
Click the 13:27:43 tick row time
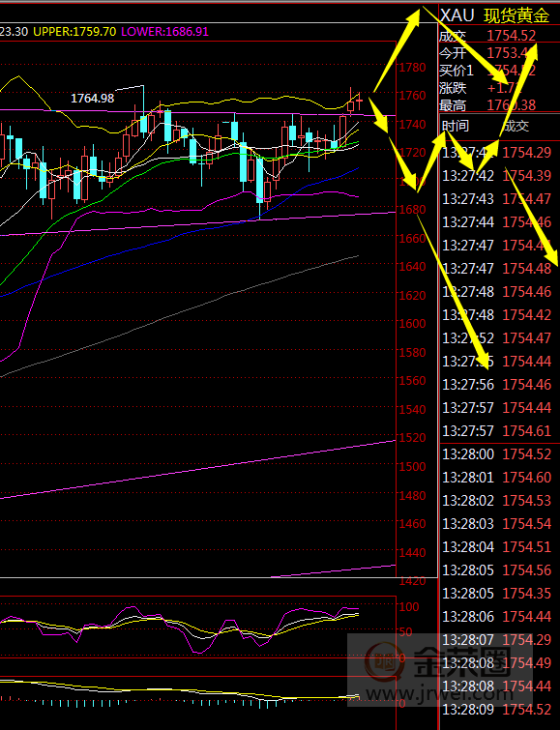[x=468, y=199]
